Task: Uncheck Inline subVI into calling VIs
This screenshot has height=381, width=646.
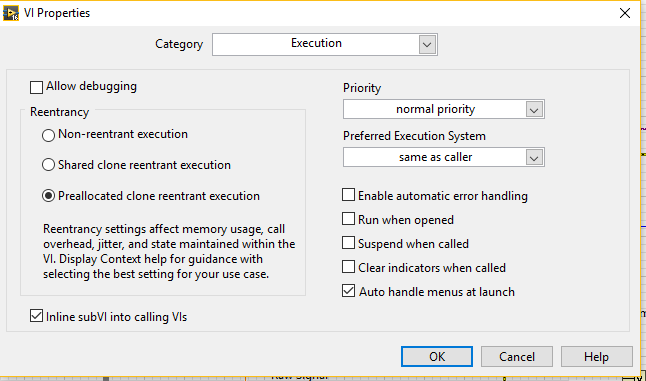Action: click(36, 316)
